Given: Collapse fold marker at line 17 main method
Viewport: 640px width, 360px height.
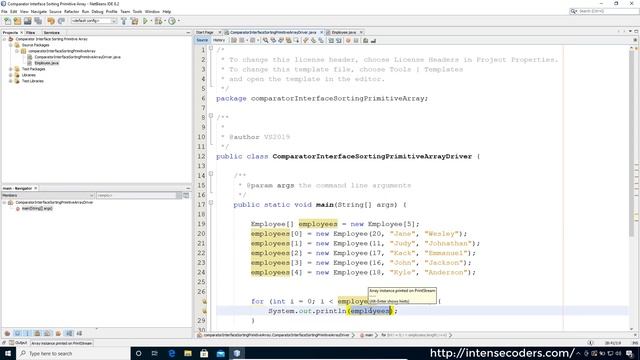Looking at the screenshot, I should click(211, 202).
